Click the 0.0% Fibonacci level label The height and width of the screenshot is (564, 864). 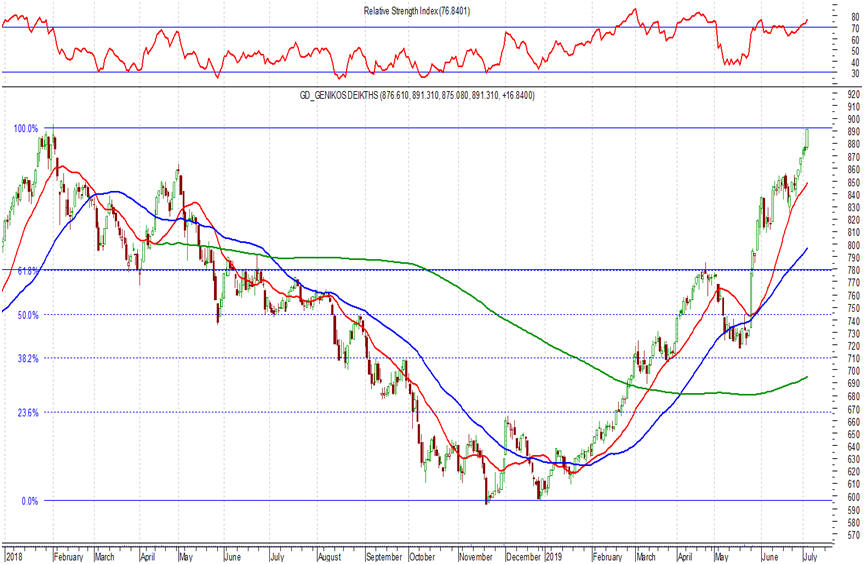coord(30,501)
